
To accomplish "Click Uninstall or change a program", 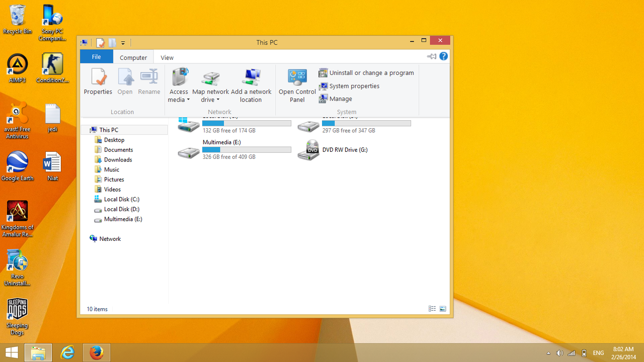I will point(366,73).
